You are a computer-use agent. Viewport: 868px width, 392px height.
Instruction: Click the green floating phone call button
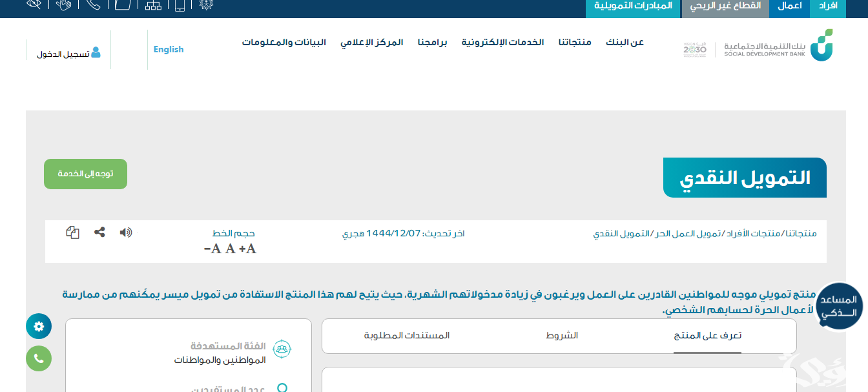[x=39, y=358]
